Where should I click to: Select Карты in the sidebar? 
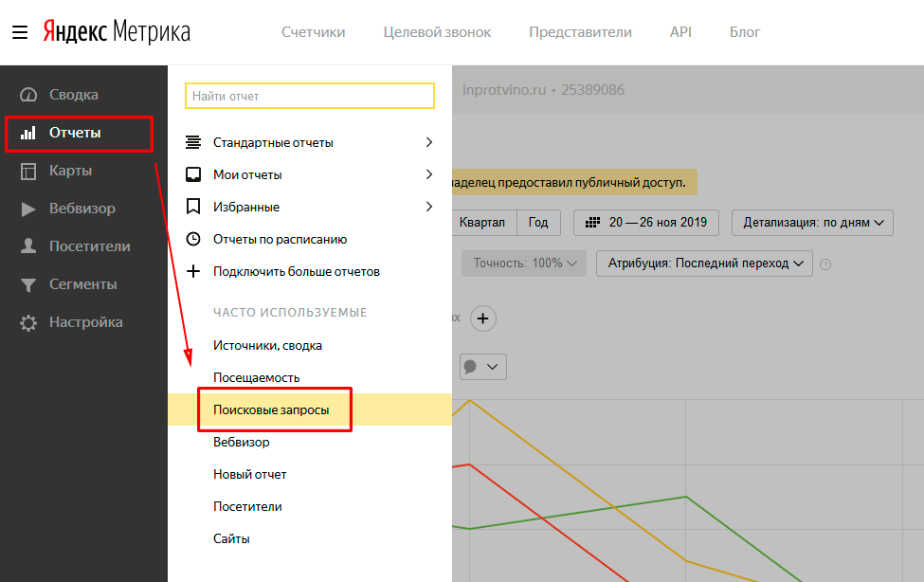[x=71, y=171]
